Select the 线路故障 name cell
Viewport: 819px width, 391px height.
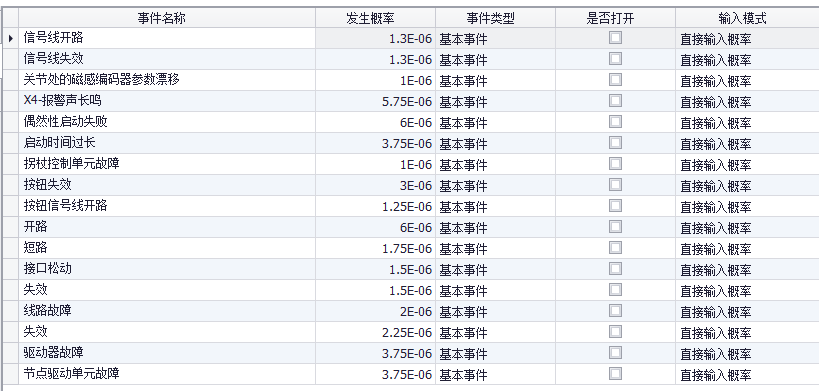click(167, 311)
